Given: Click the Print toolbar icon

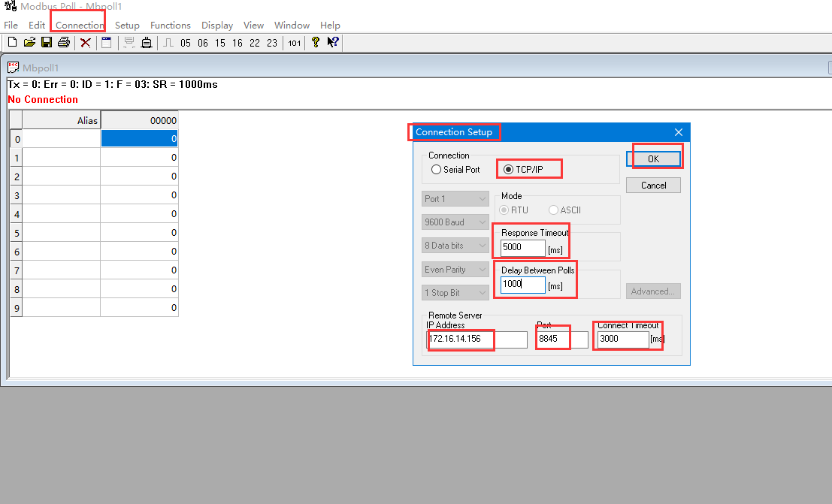Looking at the screenshot, I should 64,43.
